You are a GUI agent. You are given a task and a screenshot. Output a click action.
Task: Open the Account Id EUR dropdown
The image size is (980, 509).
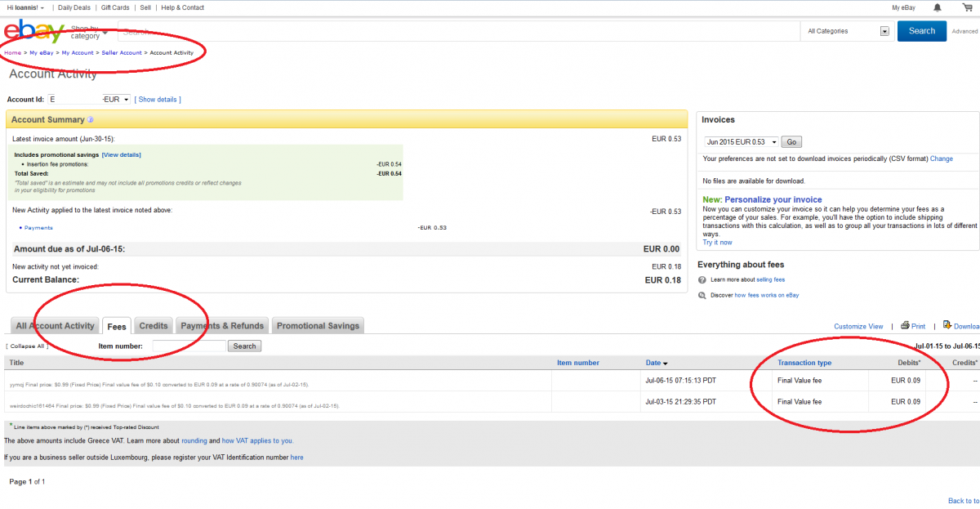click(x=116, y=100)
